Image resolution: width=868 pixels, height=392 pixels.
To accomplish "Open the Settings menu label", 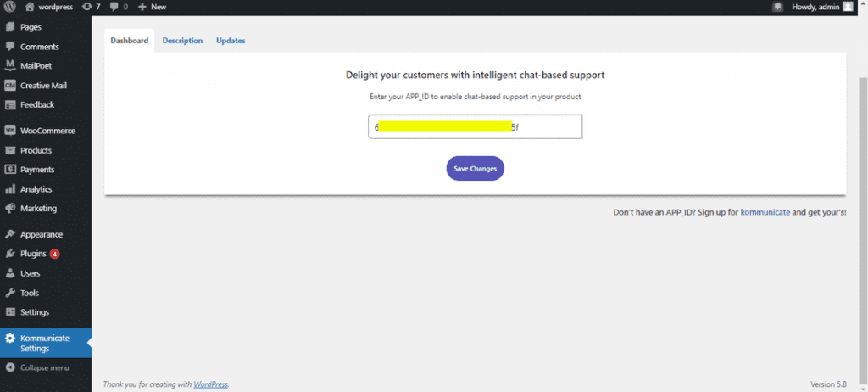I will click(x=35, y=312).
